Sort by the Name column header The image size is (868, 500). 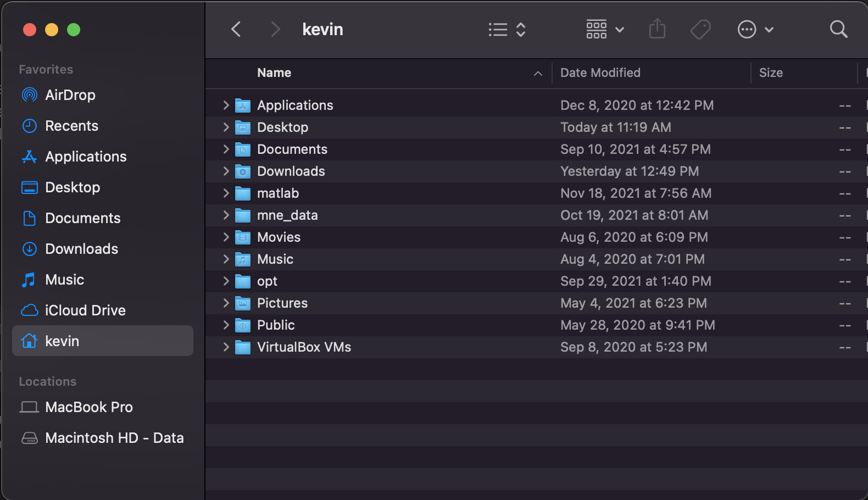click(274, 73)
